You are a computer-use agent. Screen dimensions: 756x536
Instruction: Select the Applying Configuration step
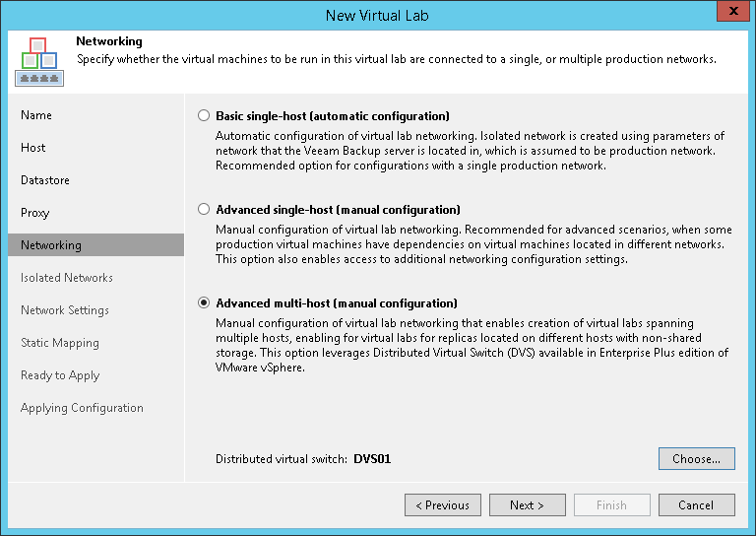coord(82,408)
